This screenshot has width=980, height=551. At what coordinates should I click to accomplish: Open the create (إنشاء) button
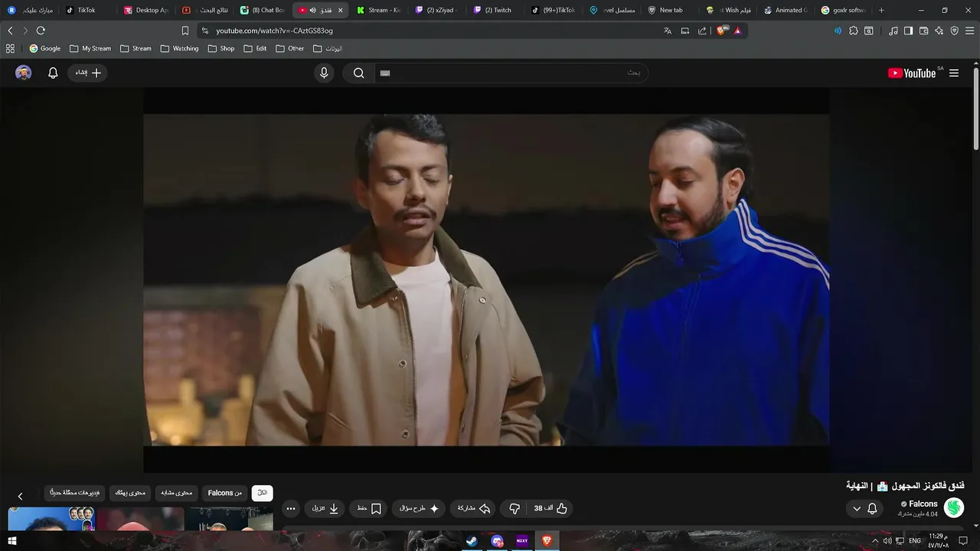(88, 73)
